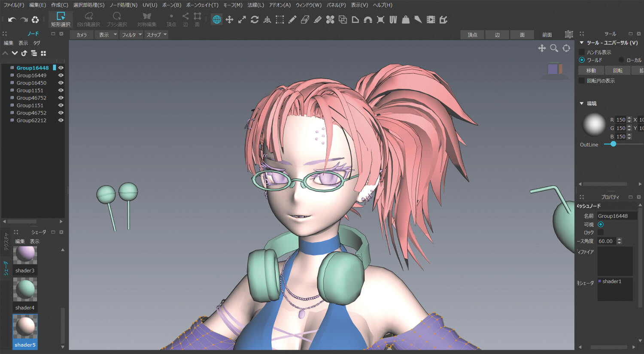Collapse the ツール - ユニバーサル section
The height and width of the screenshot is (354, 644).
(582, 42)
